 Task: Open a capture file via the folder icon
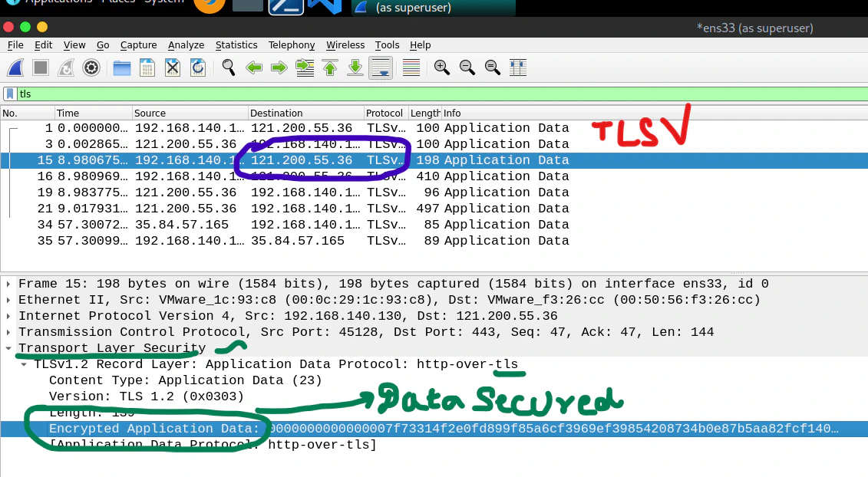[122, 67]
